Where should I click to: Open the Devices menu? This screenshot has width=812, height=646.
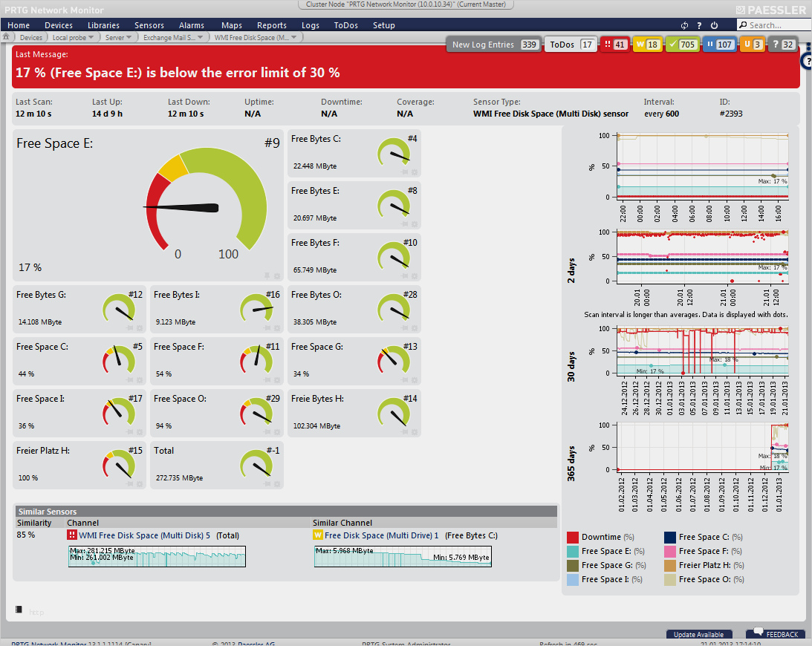(x=59, y=25)
